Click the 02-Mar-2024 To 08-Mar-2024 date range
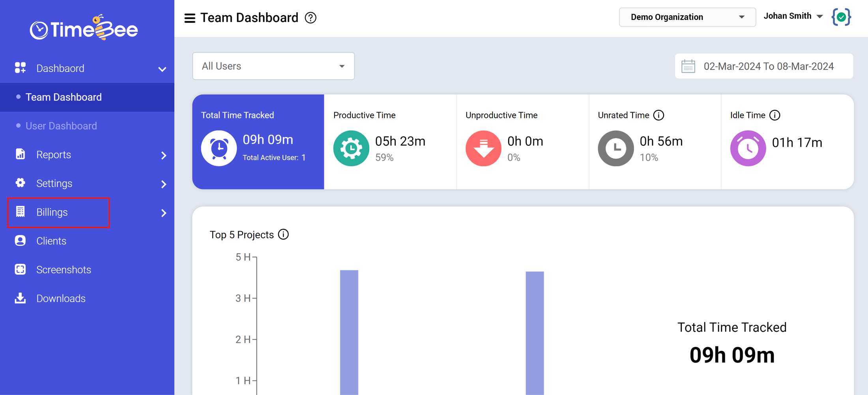This screenshot has height=395, width=868. 769,66
